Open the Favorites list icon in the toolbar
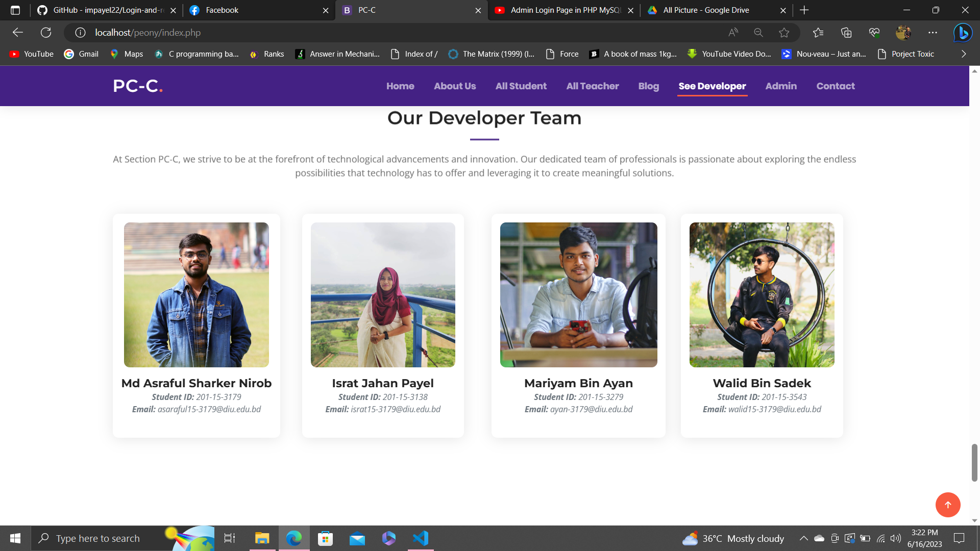The height and width of the screenshot is (551, 980). 818,33
